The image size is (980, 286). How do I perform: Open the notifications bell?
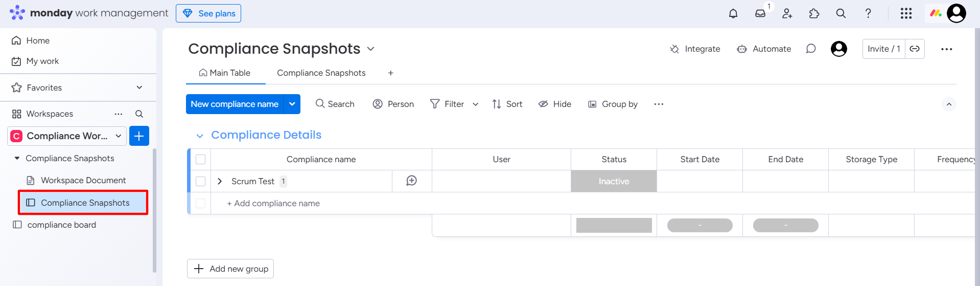coord(733,13)
